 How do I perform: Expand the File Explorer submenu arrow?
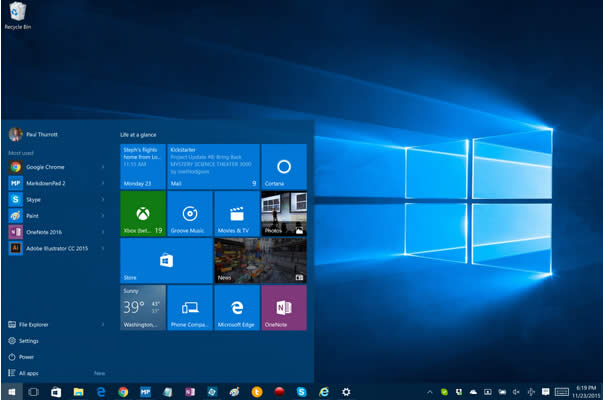click(x=103, y=324)
